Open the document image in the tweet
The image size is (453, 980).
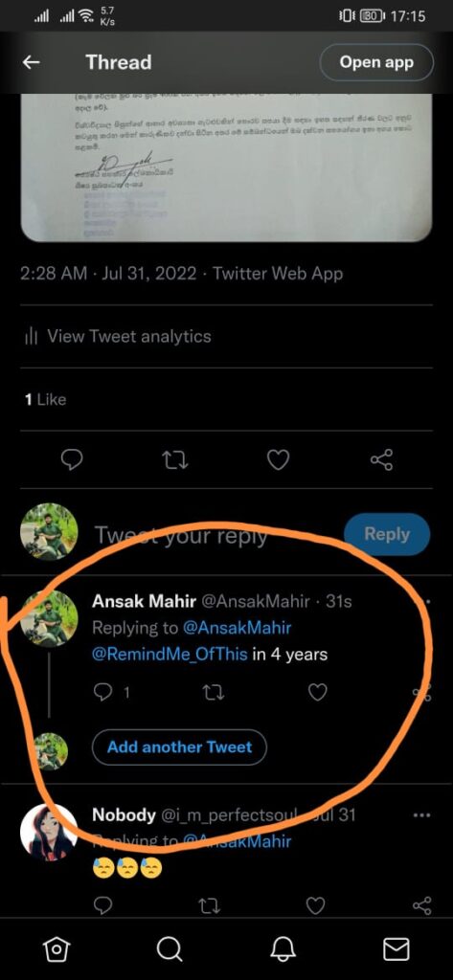pyautogui.click(x=226, y=167)
